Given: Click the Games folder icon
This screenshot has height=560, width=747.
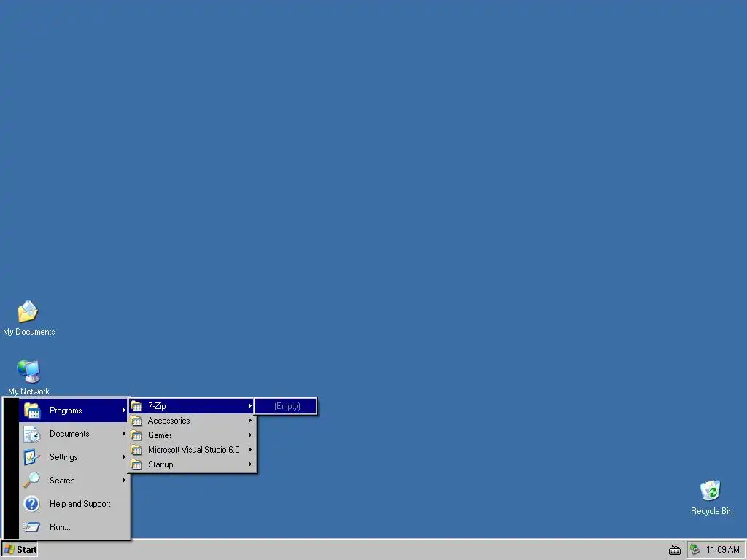Looking at the screenshot, I should (136, 435).
